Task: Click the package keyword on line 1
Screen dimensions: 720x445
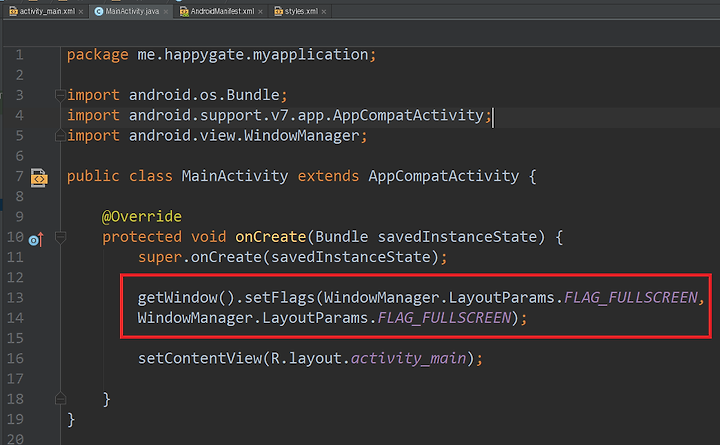Action: (x=98, y=55)
